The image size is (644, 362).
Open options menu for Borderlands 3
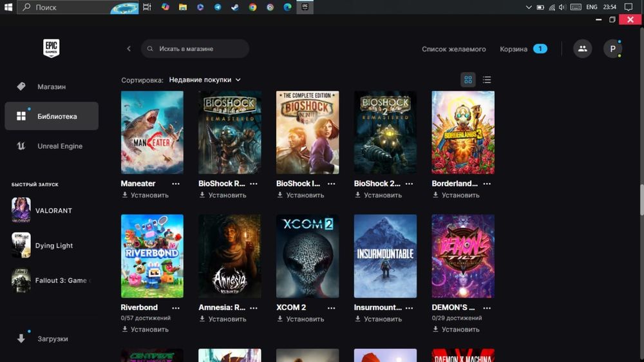tap(487, 184)
